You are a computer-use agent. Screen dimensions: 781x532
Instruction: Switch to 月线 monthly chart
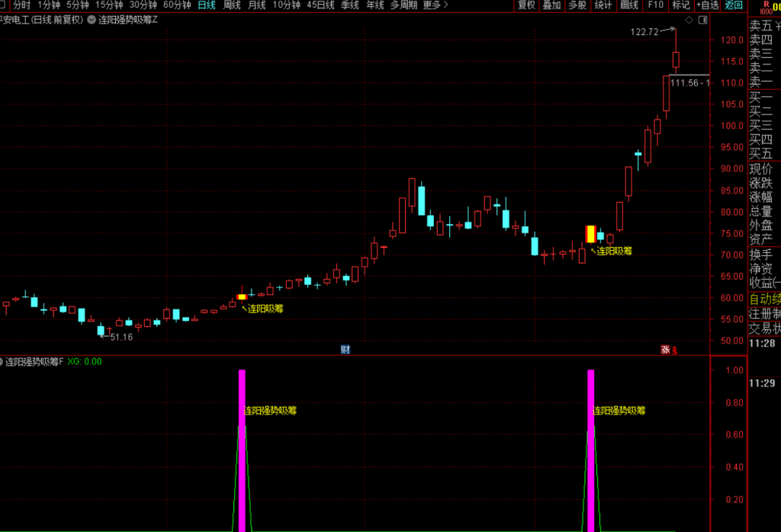256,5
